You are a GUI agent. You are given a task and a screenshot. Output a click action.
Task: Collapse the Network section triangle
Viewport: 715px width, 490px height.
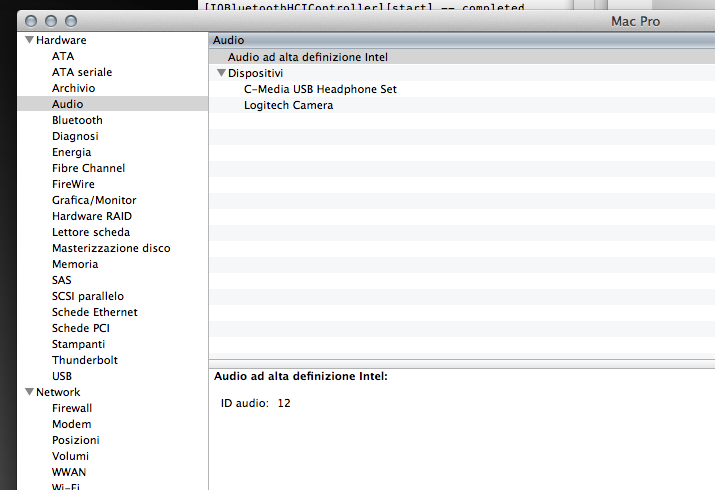click(29, 393)
